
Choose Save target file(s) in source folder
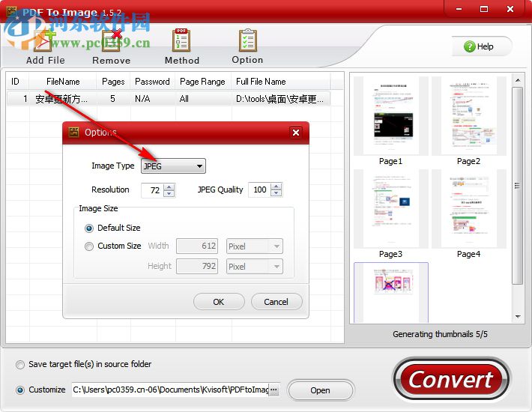coord(20,365)
